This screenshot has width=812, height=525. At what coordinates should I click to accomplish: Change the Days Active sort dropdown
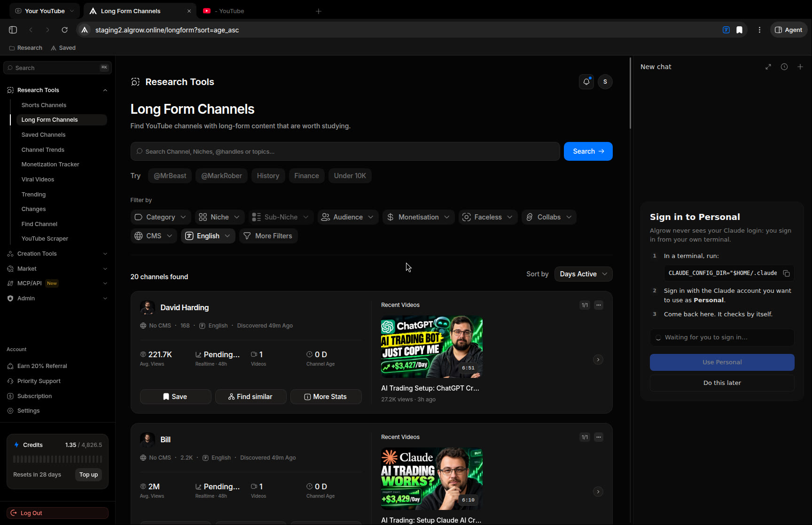point(583,274)
